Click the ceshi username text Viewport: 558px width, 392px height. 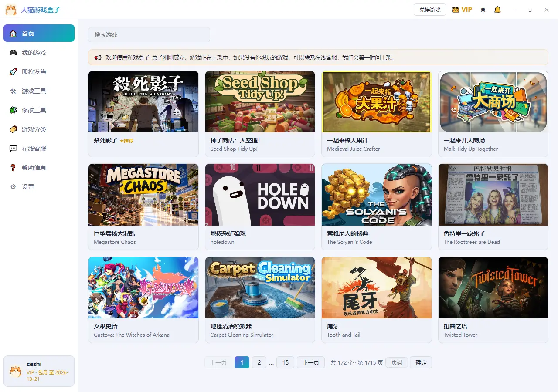(34, 364)
